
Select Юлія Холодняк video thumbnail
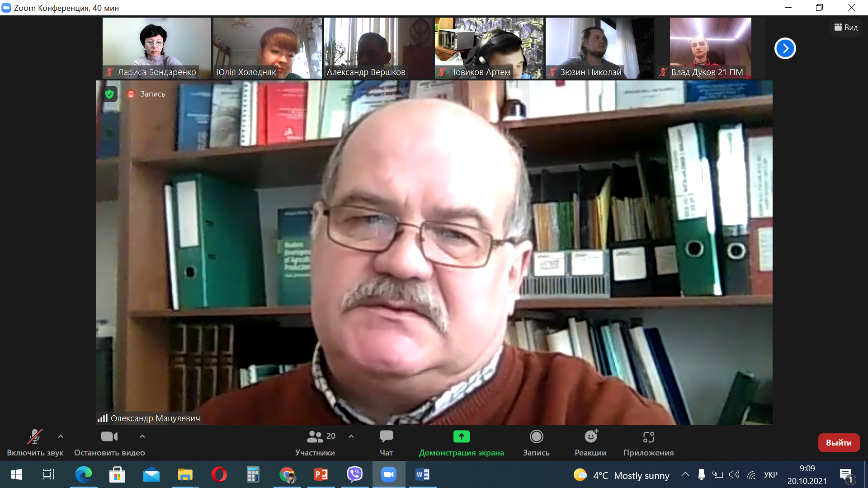click(267, 47)
